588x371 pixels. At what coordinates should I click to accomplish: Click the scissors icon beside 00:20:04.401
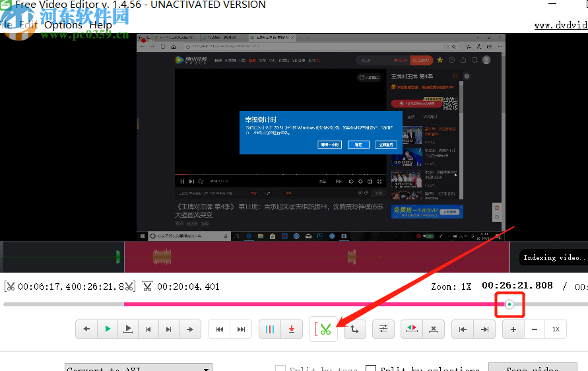[147, 287]
